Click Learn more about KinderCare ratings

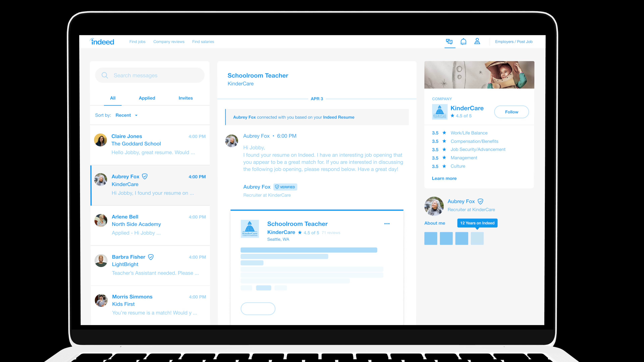pos(444,178)
